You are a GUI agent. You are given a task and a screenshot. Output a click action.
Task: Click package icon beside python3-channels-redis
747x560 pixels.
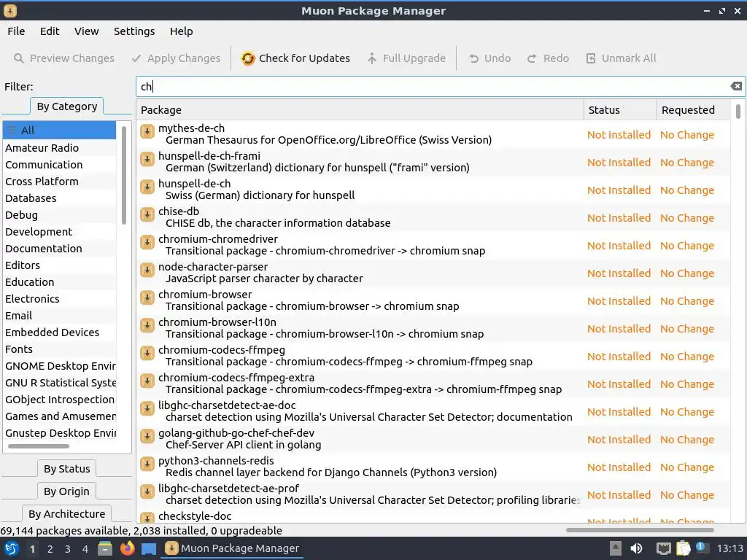tap(147, 463)
